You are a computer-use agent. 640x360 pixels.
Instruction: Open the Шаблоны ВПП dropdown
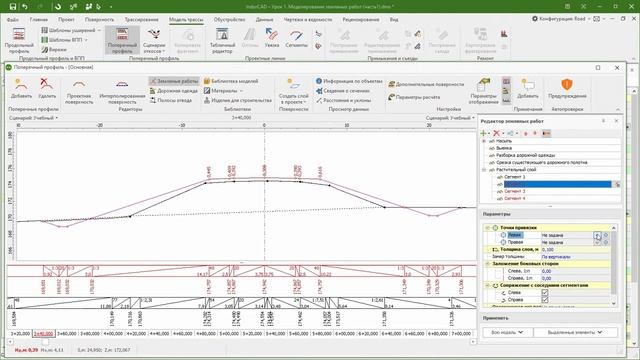(64, 40)
